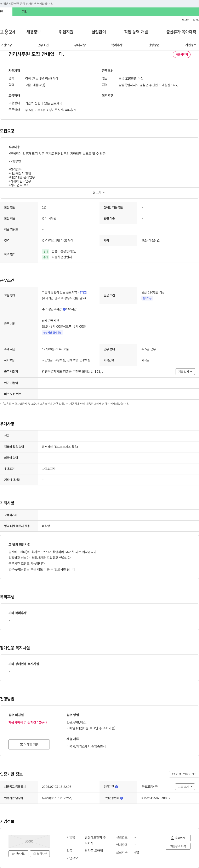
Task: Open the 출산휴가·육아휴직 menu
Action: tap(181, 32)
